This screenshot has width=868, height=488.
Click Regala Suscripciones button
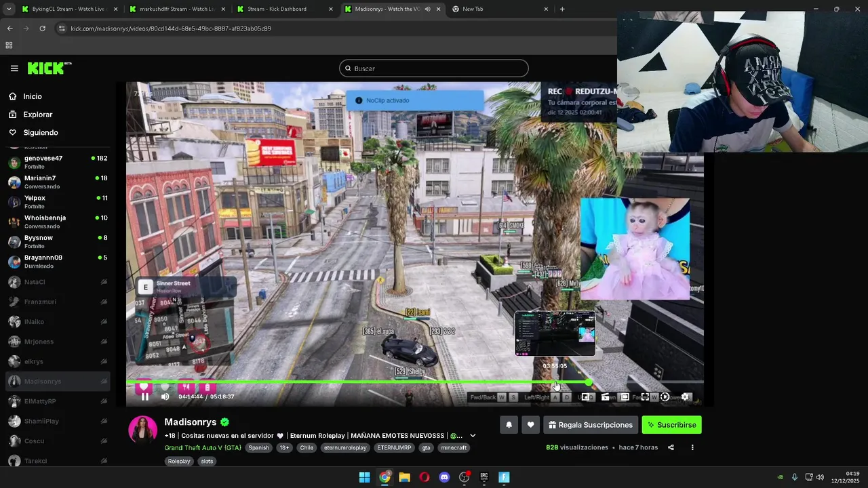point(590,425)
